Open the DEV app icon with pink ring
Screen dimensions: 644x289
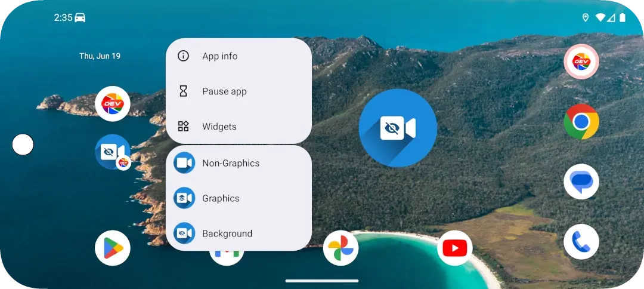pyautogui.click(x=581, y=62)
